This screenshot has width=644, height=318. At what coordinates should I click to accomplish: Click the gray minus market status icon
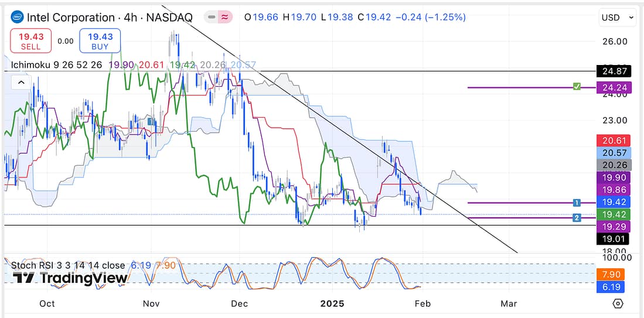click(x=212, y=18)
